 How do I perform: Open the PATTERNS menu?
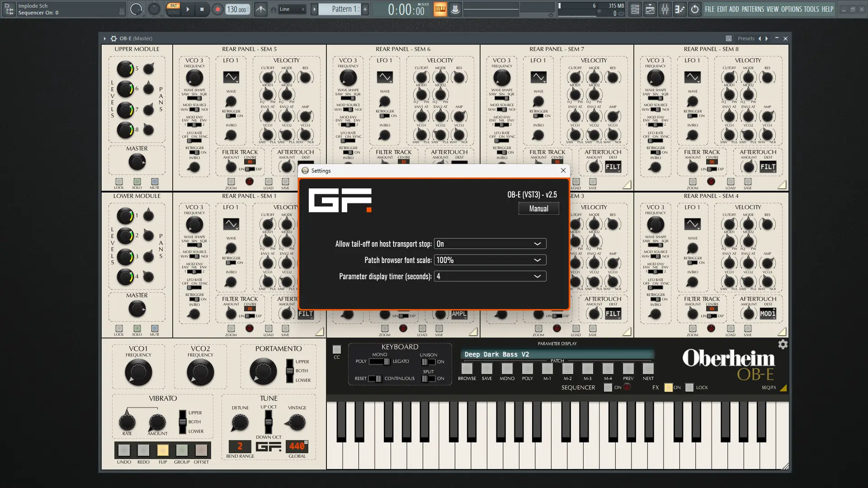click(x=753, y=9)
